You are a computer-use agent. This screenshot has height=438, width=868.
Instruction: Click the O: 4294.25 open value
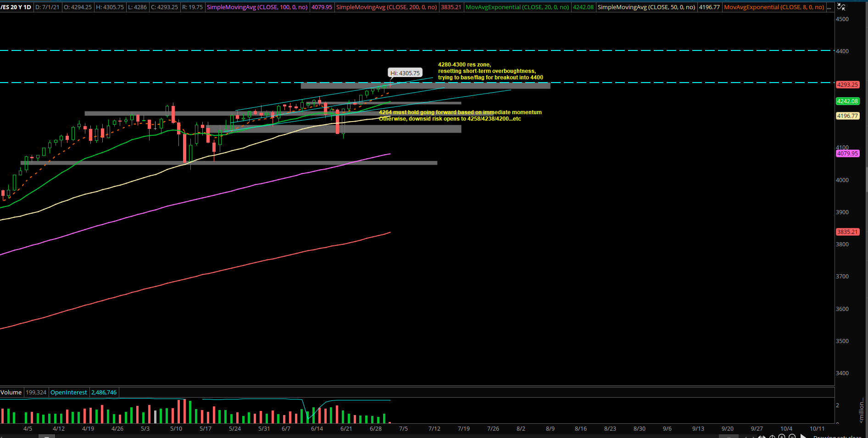tap(78, 7)
